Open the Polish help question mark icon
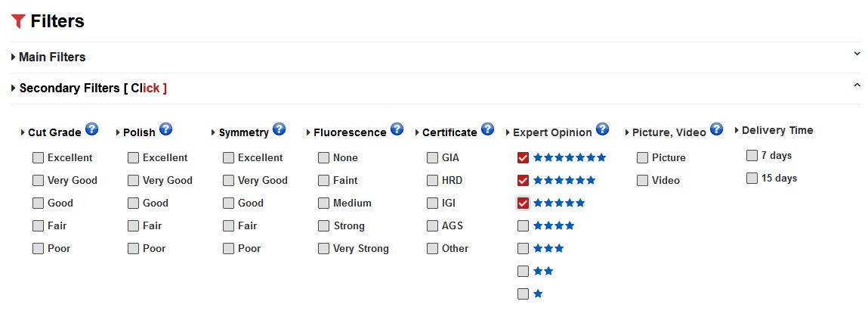Image resolution: width=868 pixels, height=320 pixels. (166, 129)
